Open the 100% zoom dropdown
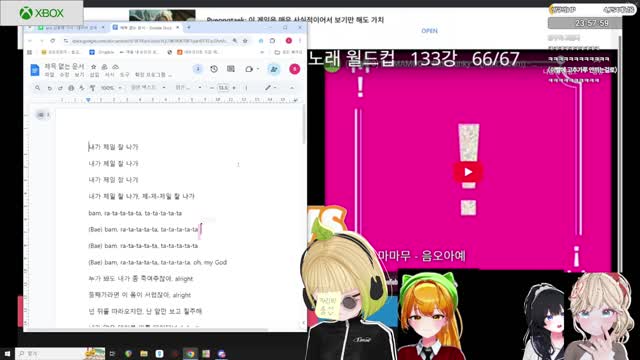 tap(111, 88)
